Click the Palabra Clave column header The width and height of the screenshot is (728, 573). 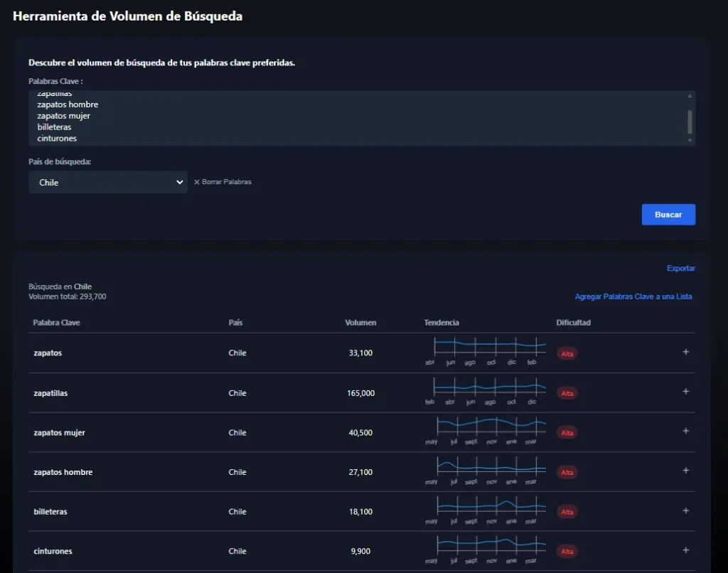click(56, 323)
